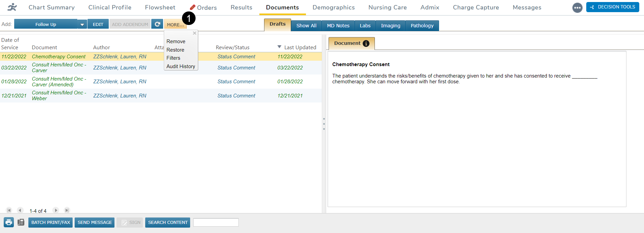The image size is (644, 233).
Task: Expand the Follow Up dropdown arrow
Action: click(82, 24)
